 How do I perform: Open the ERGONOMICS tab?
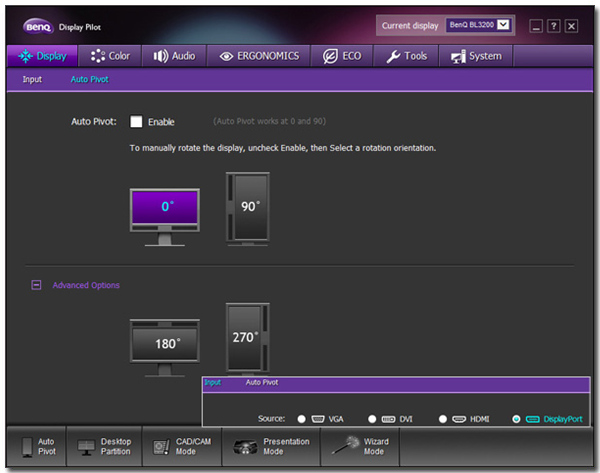click(258, 56)
